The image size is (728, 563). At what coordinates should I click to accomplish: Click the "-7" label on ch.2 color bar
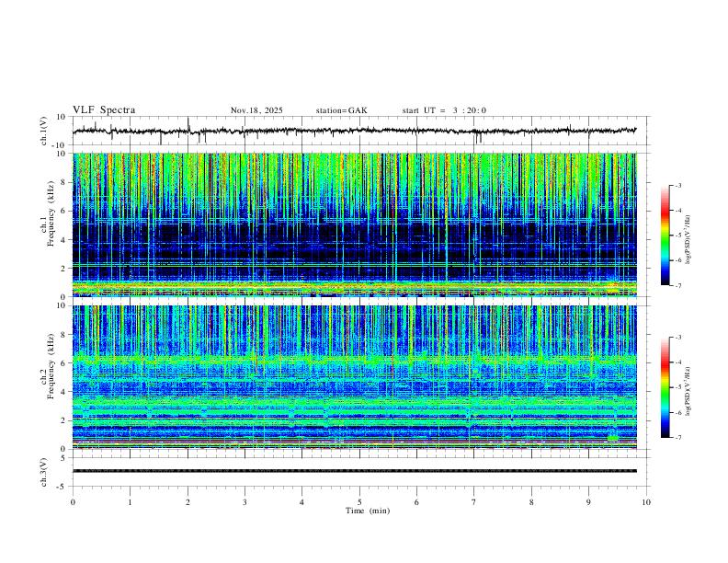677,438
